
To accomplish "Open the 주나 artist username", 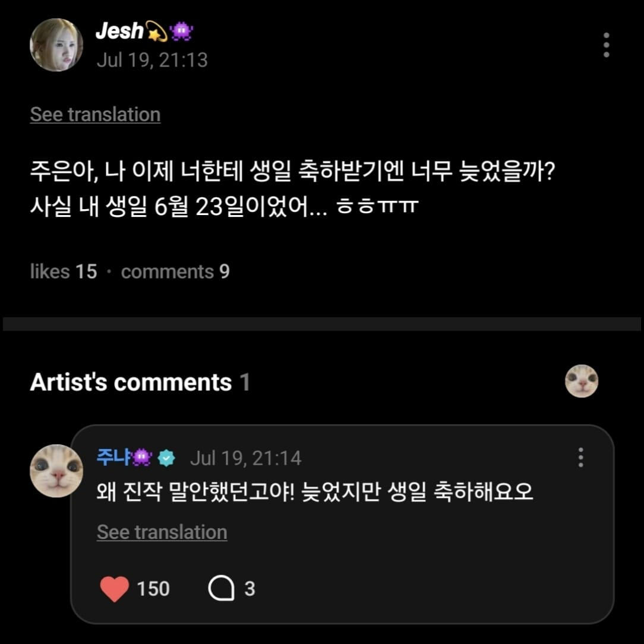I will click(x=114, y=457).
